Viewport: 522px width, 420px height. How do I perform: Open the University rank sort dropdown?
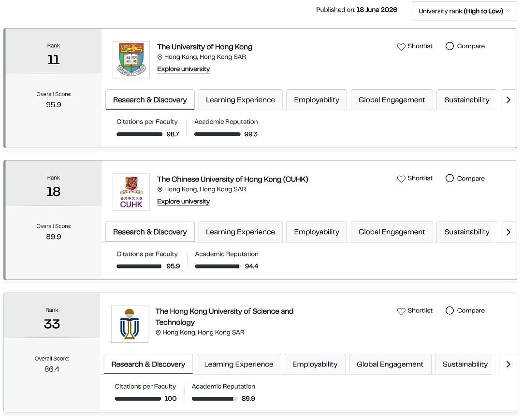click(x=464, y=11)
